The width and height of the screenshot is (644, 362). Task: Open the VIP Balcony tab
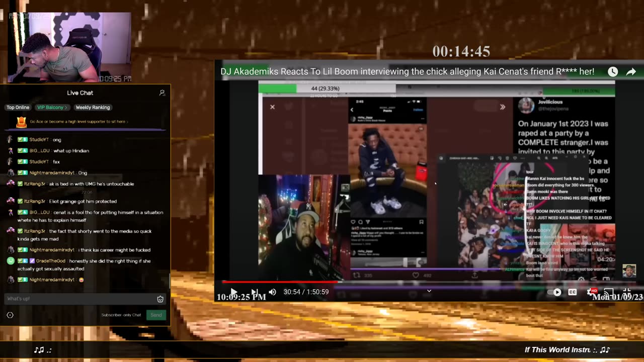pyautogui.click(x=52, y=108)
